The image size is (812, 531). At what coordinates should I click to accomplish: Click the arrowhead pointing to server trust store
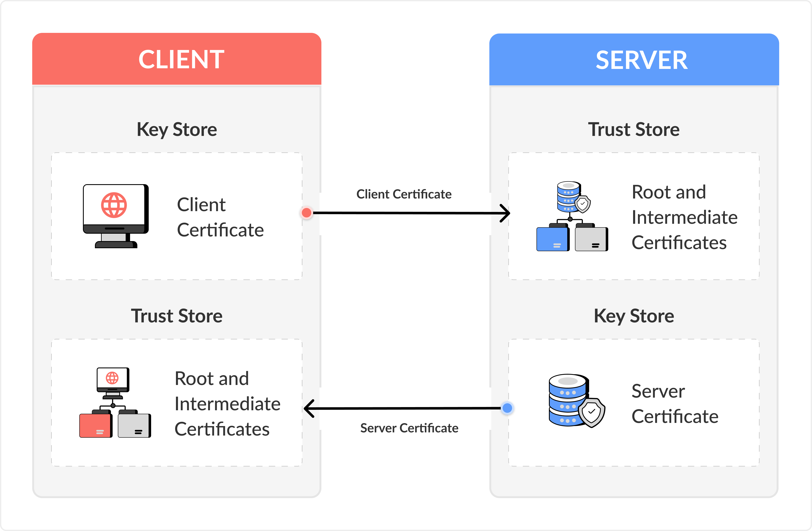pos(506,213)
